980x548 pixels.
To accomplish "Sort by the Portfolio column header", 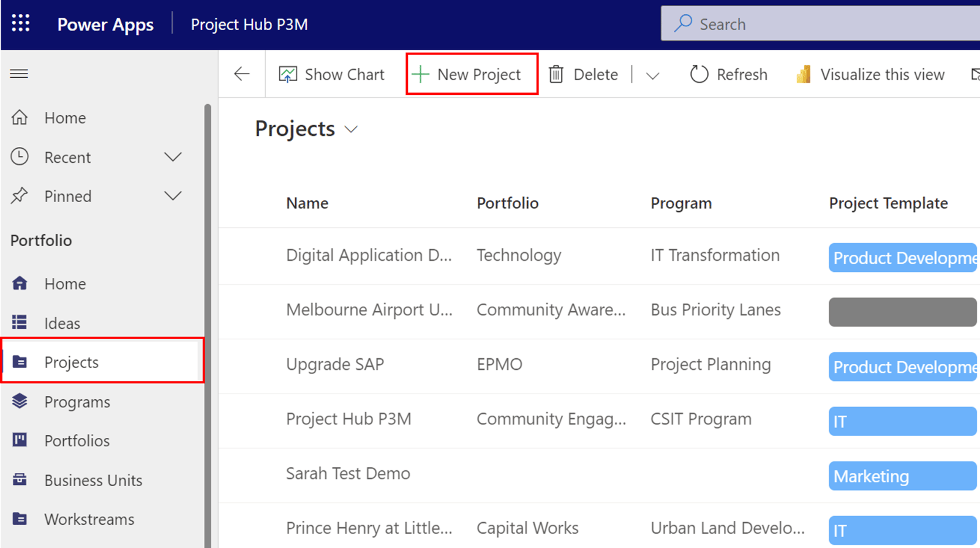I will pyautogui.click(x=507, y=203).
